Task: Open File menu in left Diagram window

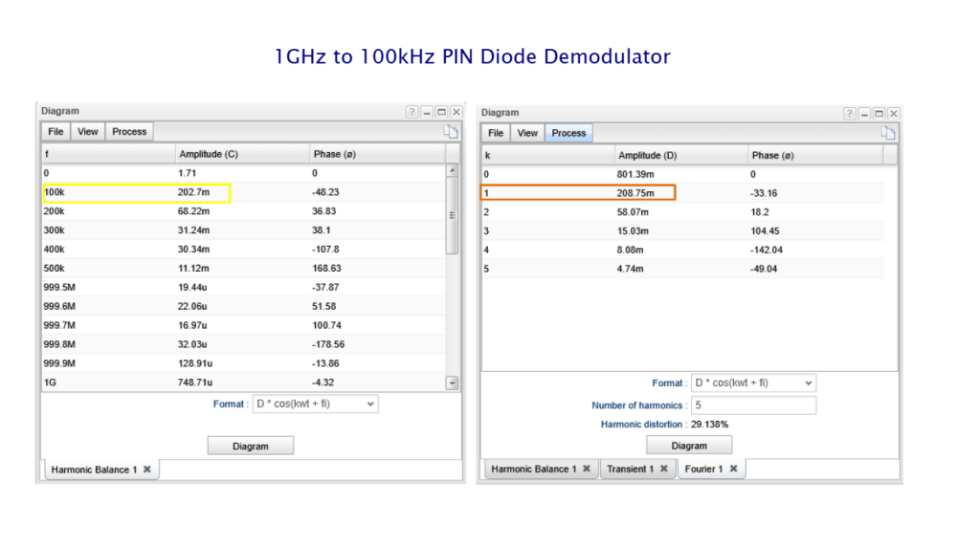Action: [56, 132]
